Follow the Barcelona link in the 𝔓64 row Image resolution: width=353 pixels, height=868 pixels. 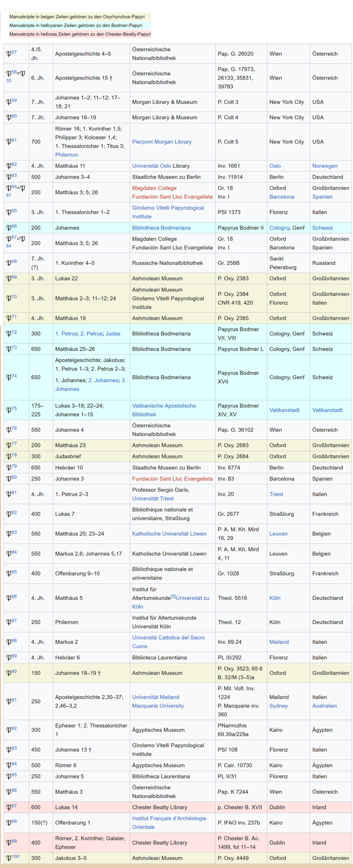pyautogui.click(x=282, y=197)
